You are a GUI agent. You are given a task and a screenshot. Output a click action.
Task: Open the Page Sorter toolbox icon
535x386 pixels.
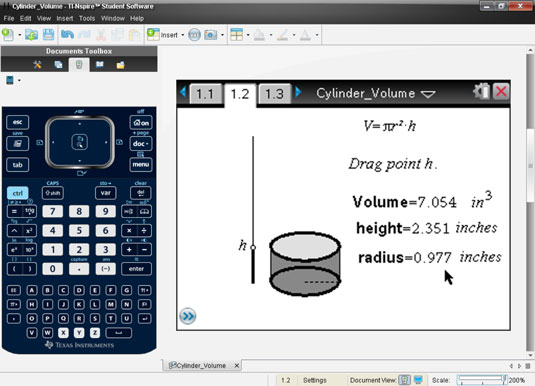point(58,65)
